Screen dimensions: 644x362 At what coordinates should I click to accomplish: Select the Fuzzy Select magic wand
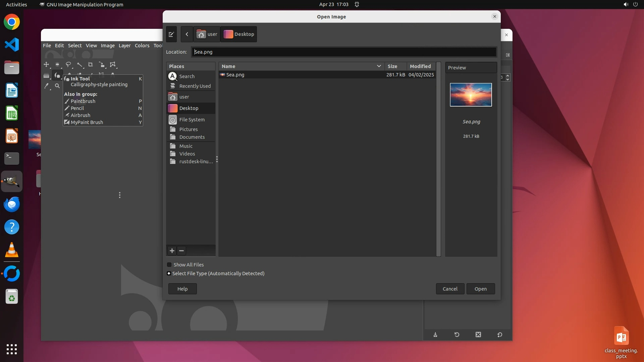(x=79, y=65)
